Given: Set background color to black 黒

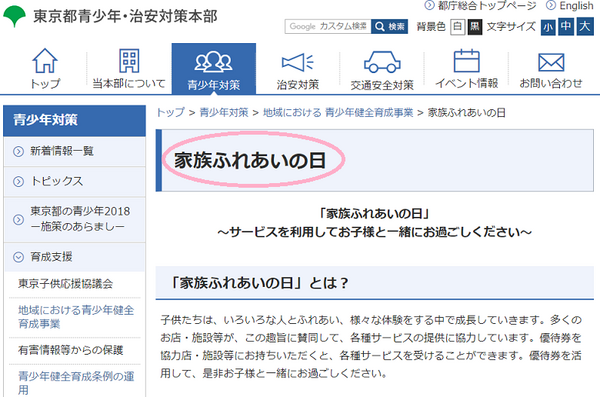Looking at the screenshot, I should click(x=474, y=27).
